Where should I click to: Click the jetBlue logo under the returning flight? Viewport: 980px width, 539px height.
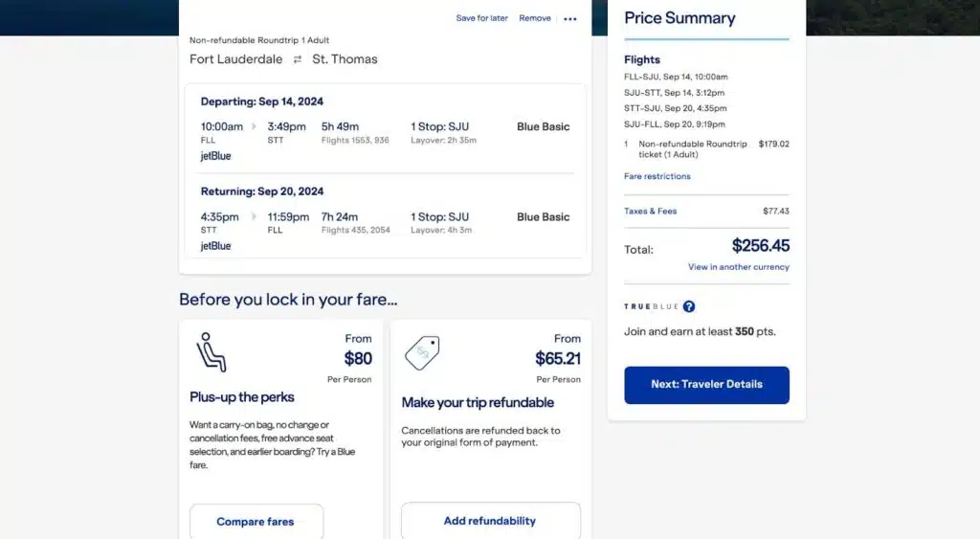(x=215, y=246)
